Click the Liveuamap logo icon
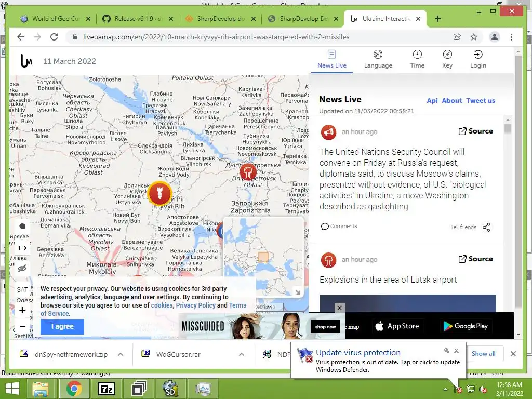This screenshot has width=532, height=399. [26, 61]
